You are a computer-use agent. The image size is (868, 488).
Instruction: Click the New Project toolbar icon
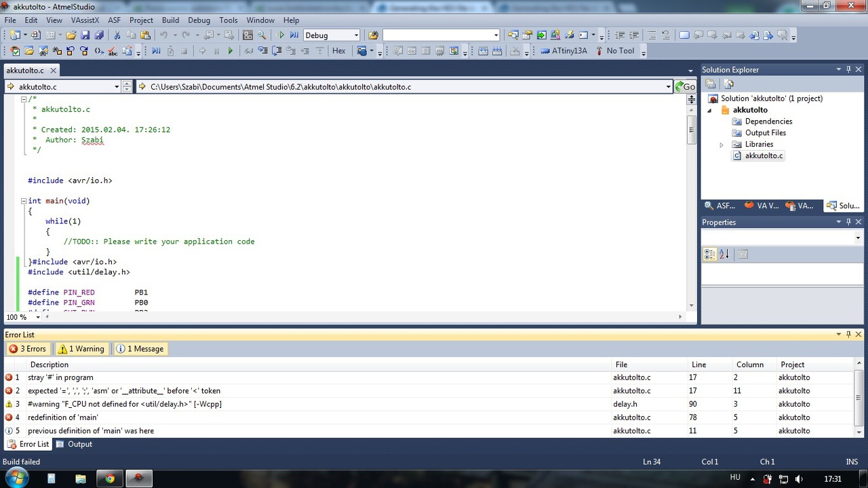click(14, 35)
